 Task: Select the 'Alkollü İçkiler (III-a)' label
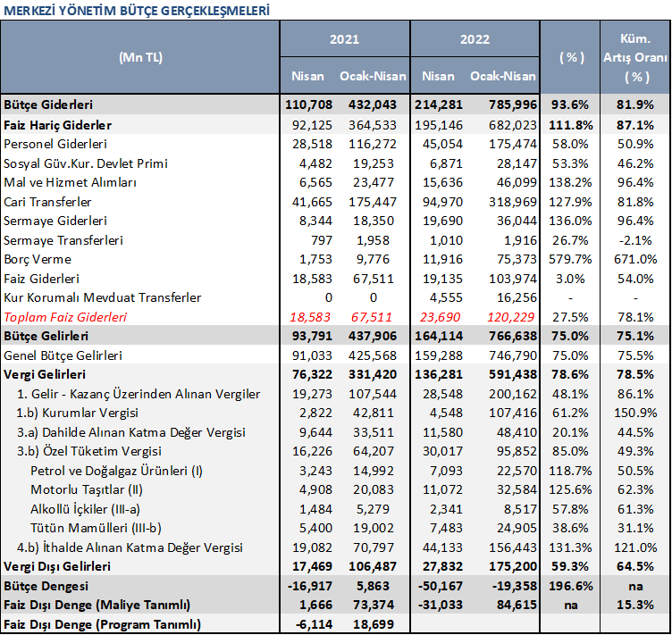click(x=85, y=509)
